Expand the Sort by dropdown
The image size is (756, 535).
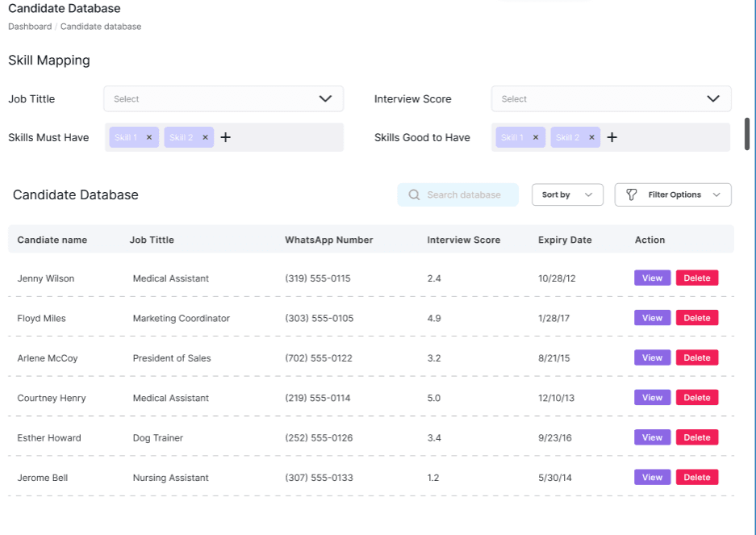[567, 195]
